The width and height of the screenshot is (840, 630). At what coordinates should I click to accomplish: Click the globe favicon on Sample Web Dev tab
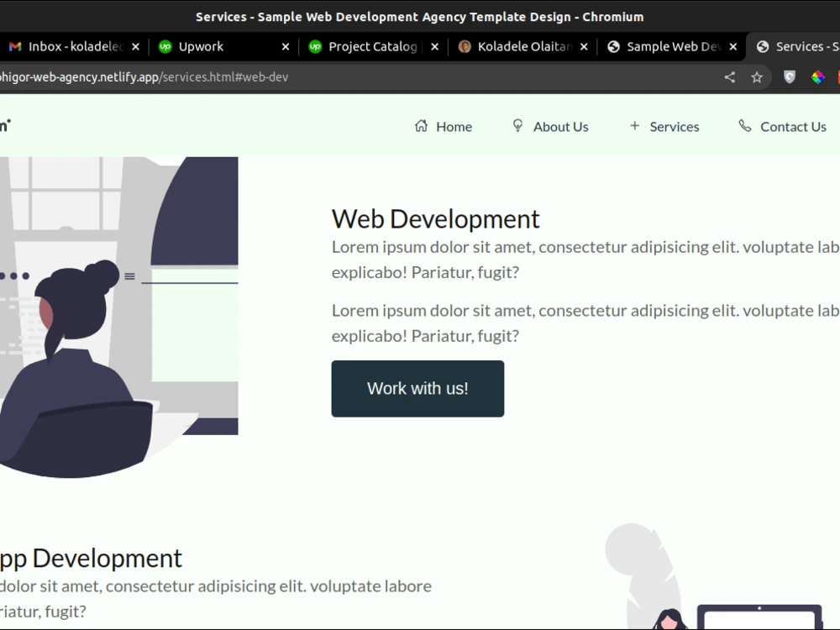613,46
